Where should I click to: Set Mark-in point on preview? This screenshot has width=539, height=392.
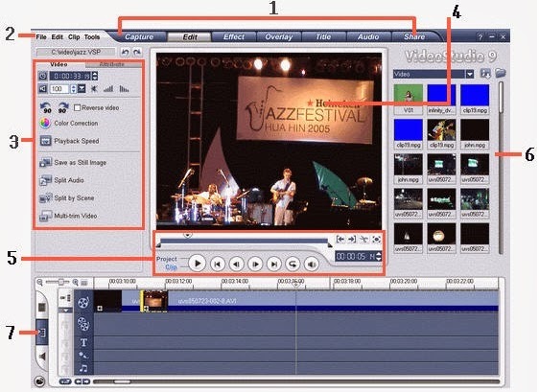(340, 239)
